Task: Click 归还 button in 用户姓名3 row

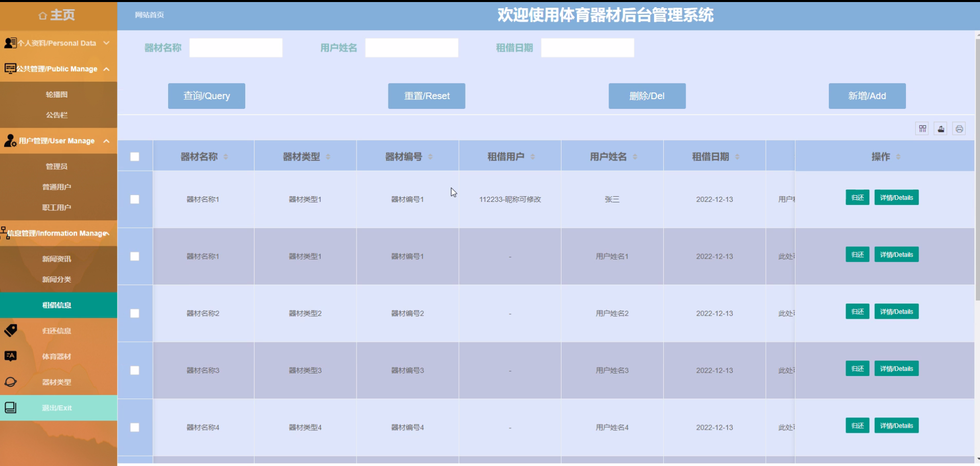Action: coord(857,368)
